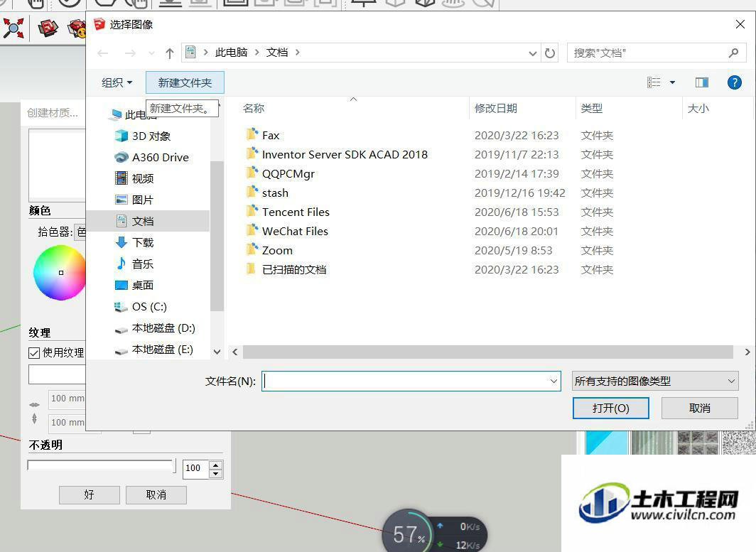Image resolution: width=756 pixels, height=552 pixels.
Task: Expand the 文件名 combo box dropdown
Action: pyautogui.click(x=553, y=381)
